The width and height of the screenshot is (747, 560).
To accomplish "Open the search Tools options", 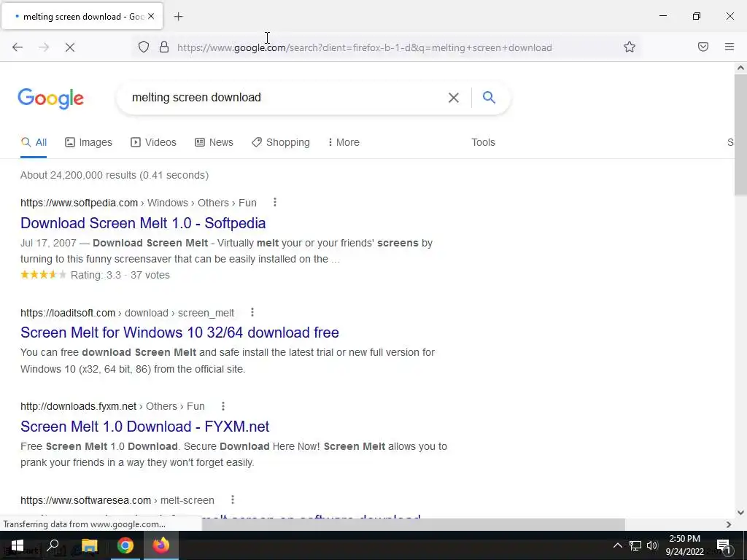I will tap(483, 142).
